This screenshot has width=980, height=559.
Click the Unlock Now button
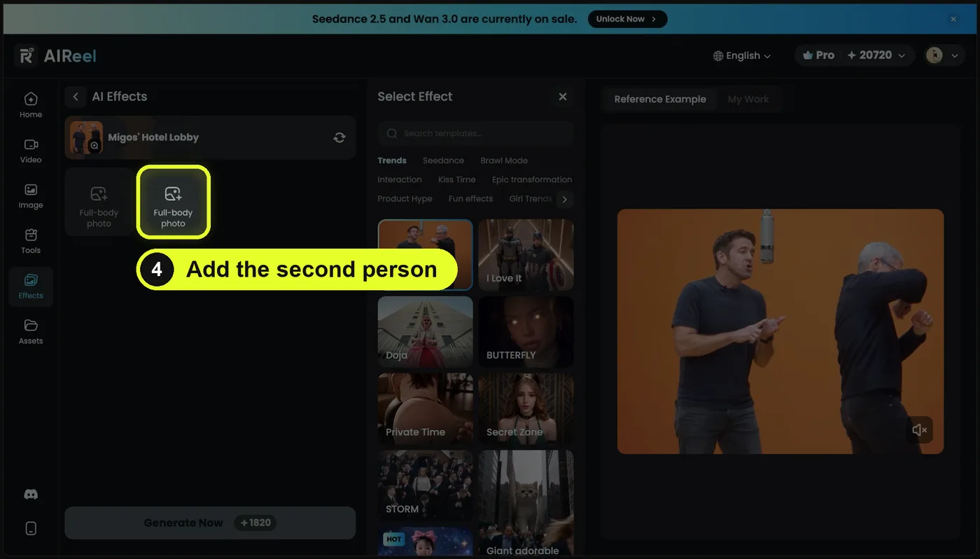627,19
